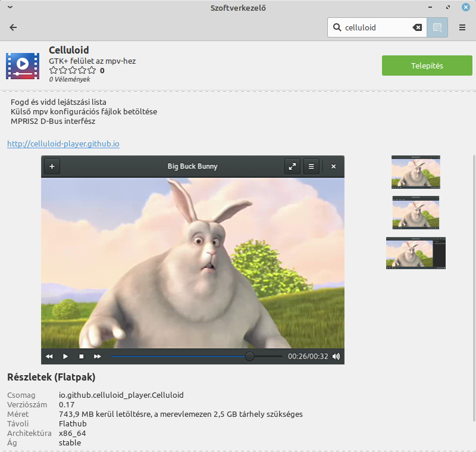This screenshot has height=452, width=476.
Task: Click the fast-forward icon in the screenshot
Action: [x=97, y=356]
